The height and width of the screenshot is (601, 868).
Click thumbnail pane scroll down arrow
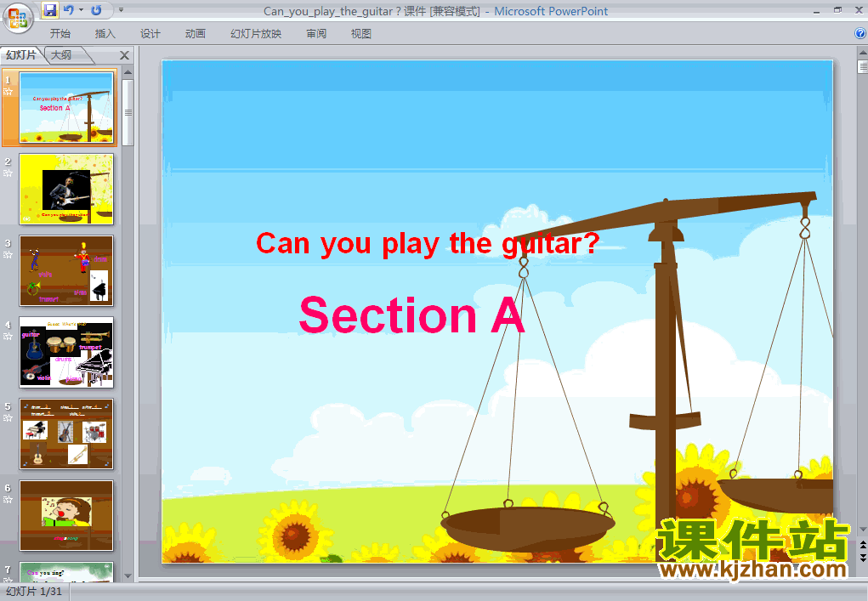pos(128,576)
